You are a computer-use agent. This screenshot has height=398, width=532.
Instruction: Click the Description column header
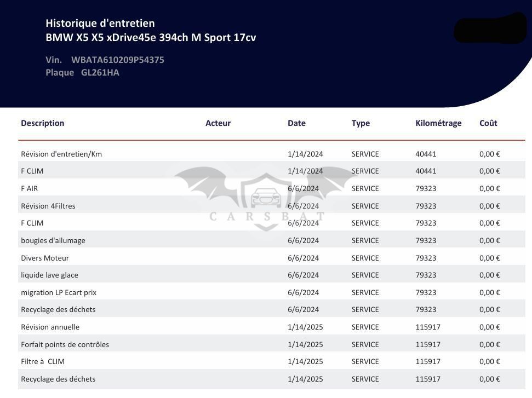[42, 123]
